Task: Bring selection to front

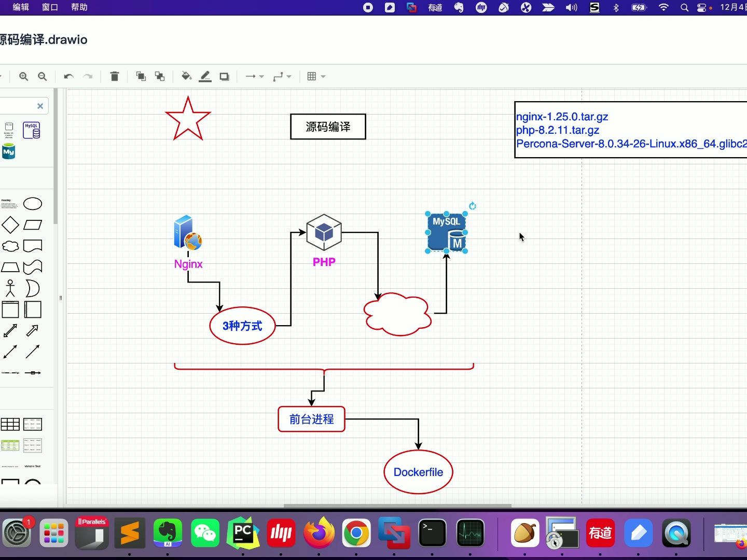Action: pos(141,76)
